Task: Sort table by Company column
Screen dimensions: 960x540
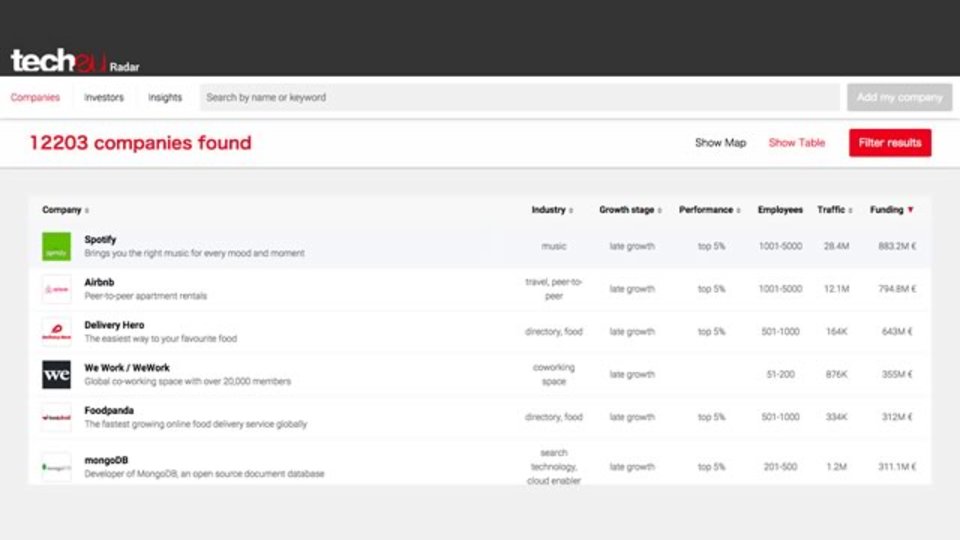Action: tap(66, 210)
